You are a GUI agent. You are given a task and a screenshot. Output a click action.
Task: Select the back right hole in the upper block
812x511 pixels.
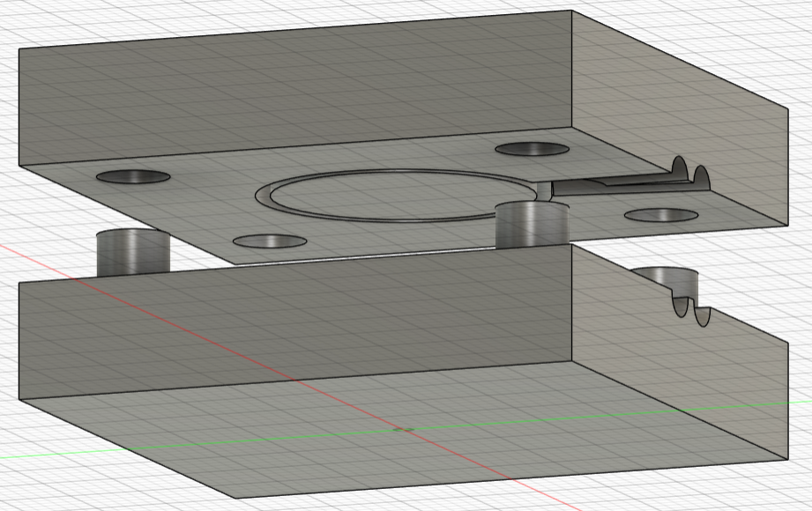click(x=532, y=149)
